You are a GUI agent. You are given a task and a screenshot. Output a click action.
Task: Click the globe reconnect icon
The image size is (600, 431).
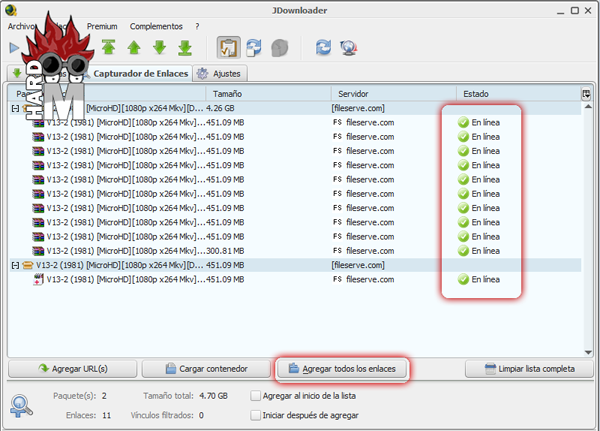pyautogui.click(x=349, y=48)
